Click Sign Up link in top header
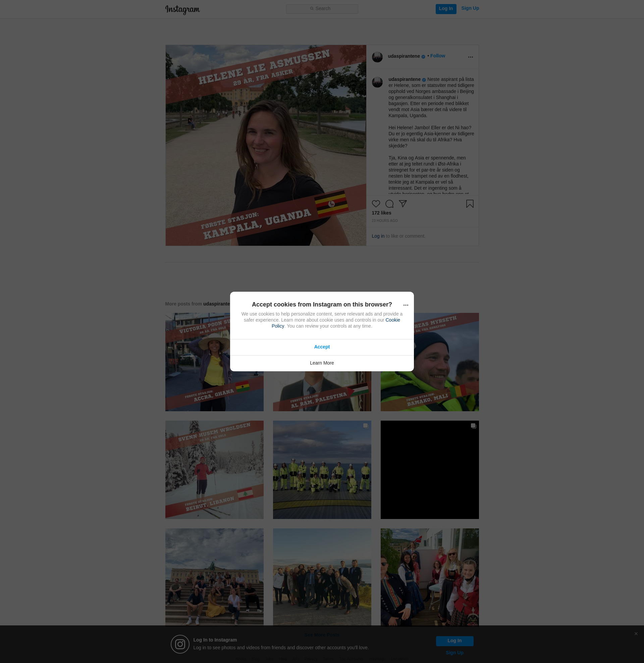This screenshot has width=644, height=663. point(470,8)
